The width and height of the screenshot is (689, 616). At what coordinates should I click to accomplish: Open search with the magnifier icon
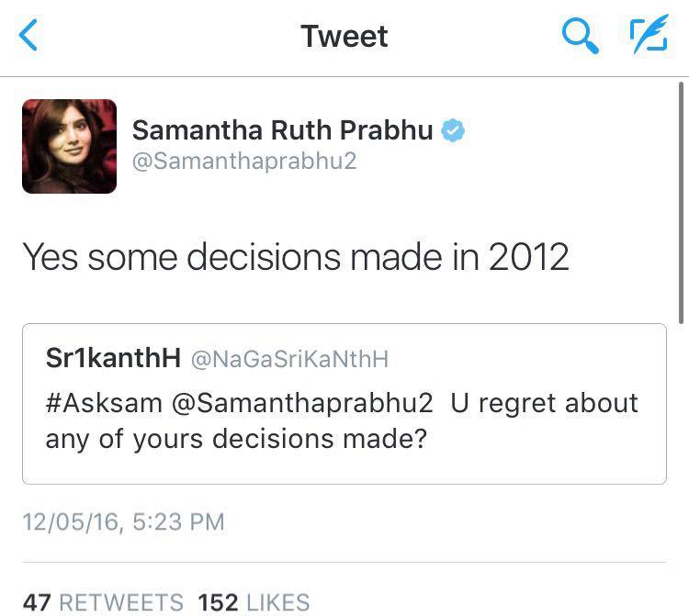pyautogui.click(x=580, y=38)
